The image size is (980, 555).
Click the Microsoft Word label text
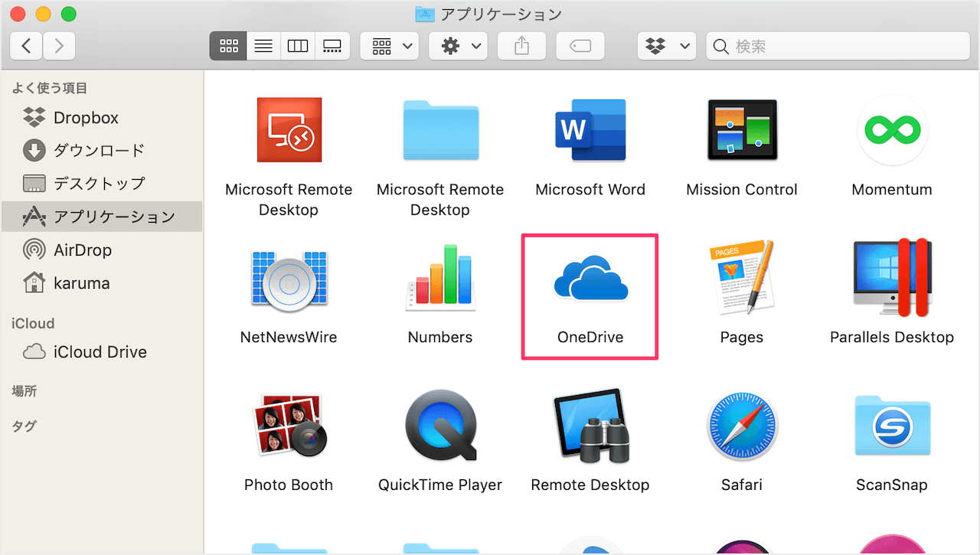590,189
